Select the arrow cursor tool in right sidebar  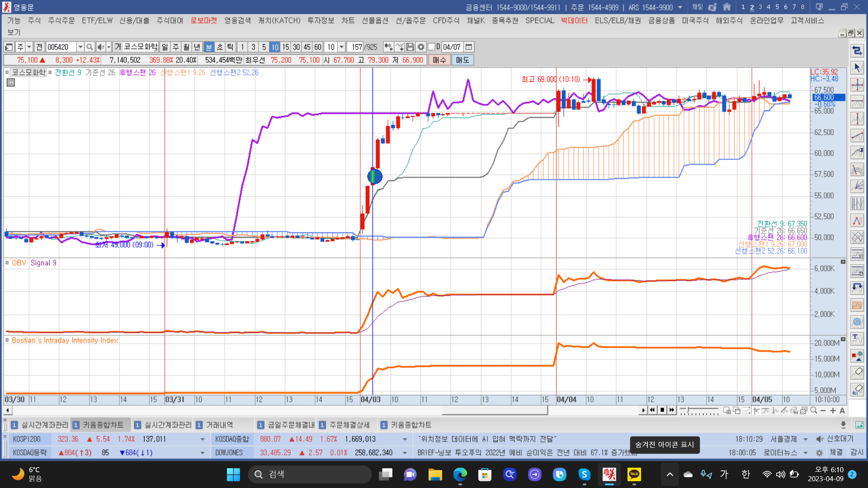tap(857, 68)
